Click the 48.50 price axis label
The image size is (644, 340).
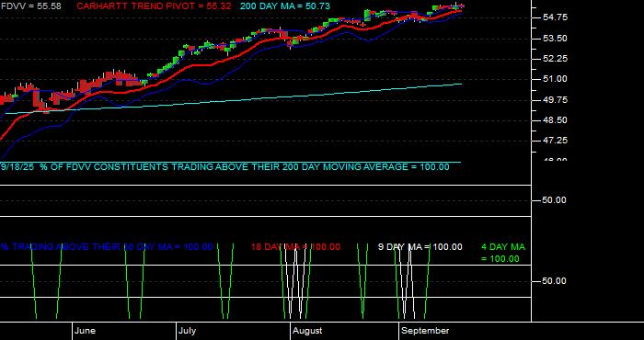pos(555,120)
